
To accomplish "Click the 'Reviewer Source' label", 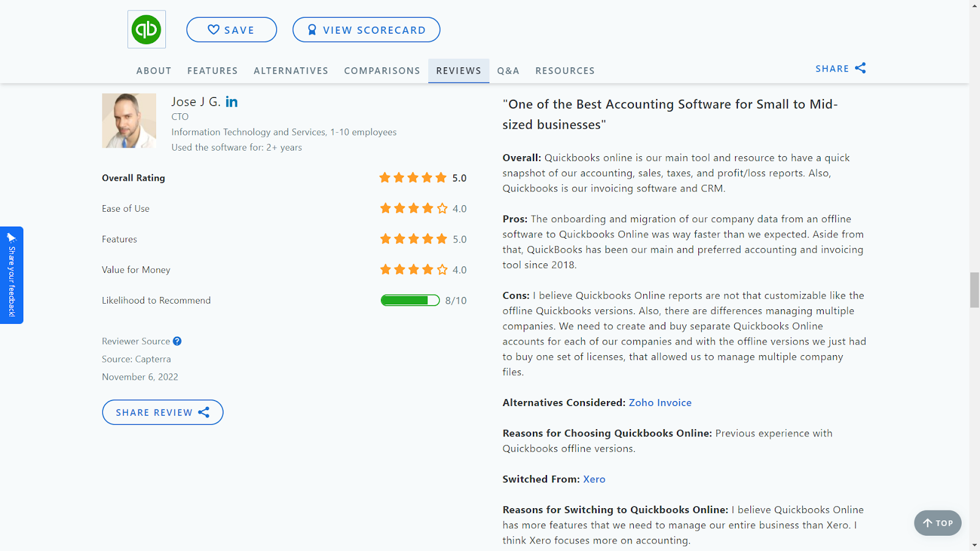I will 136,341.
